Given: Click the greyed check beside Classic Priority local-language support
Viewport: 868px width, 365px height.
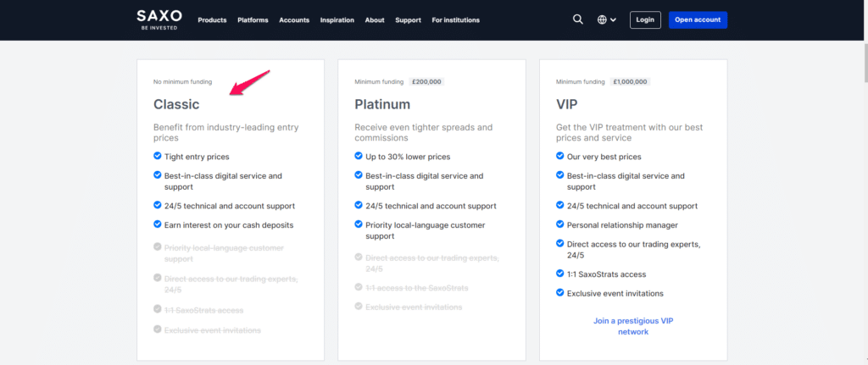Looking at the screenshot, I should pos(157,248).
